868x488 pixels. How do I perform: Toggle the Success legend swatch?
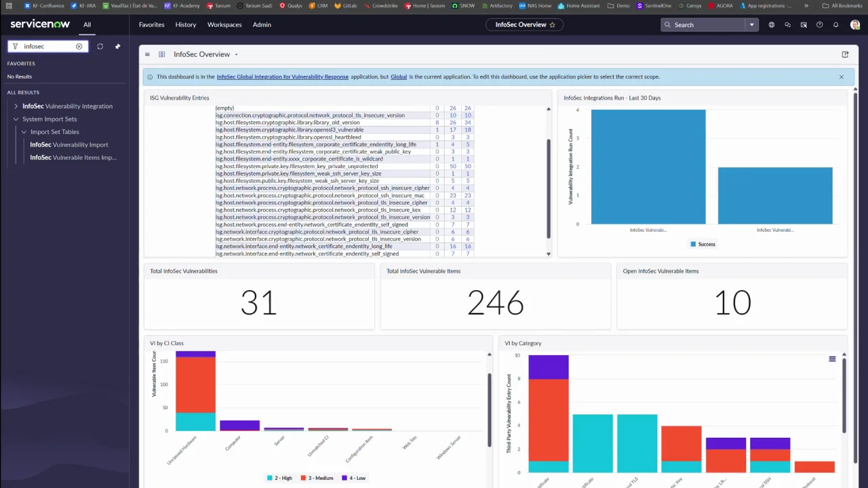693,244
